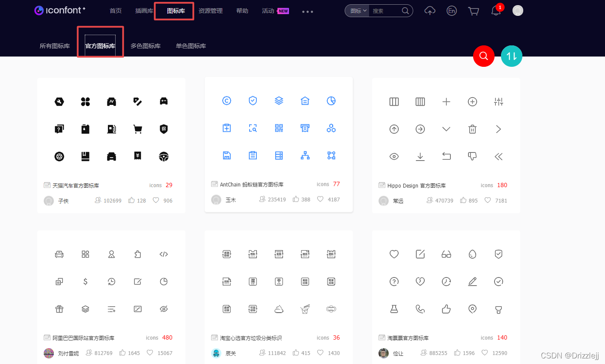This screenshot has height=364, width=605.
Task: Open author 辰关 profile
Action: 231,353
